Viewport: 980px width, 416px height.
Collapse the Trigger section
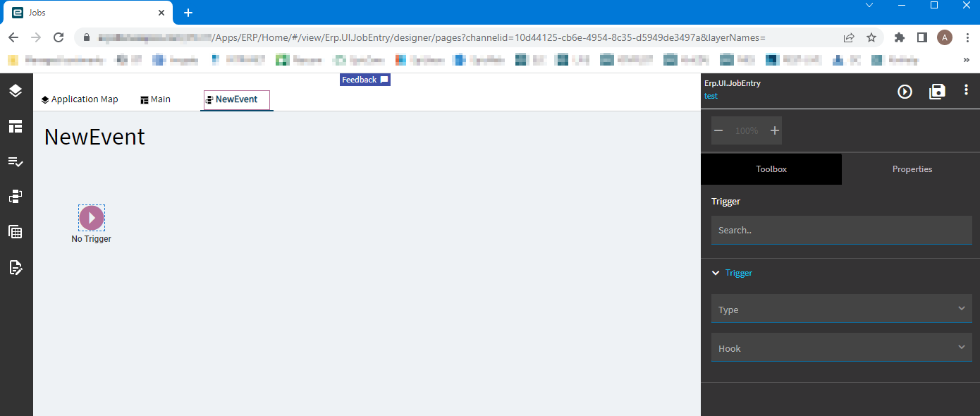pyautogui.click(x=732, y=273)
